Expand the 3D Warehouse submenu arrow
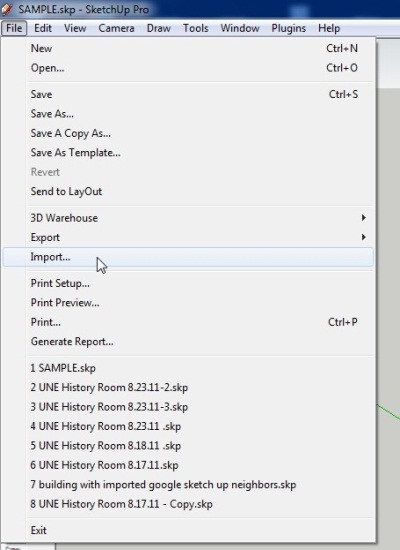 click(364, 218)
